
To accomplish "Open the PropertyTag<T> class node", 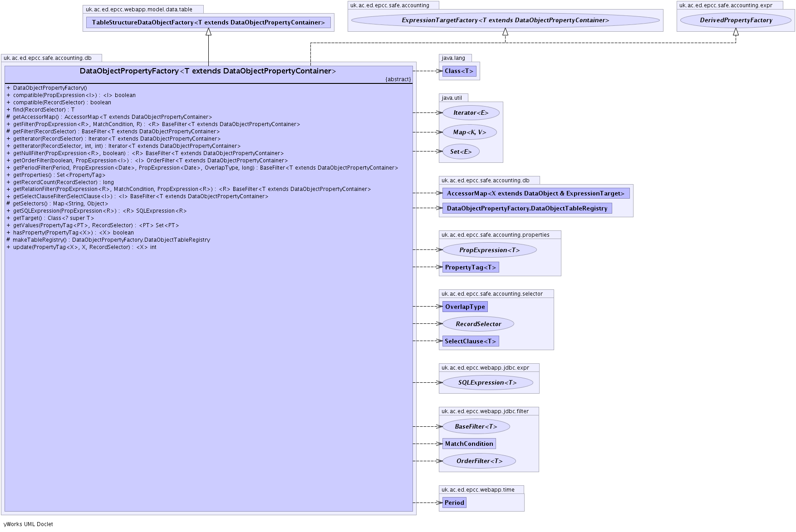I will 471,267.
